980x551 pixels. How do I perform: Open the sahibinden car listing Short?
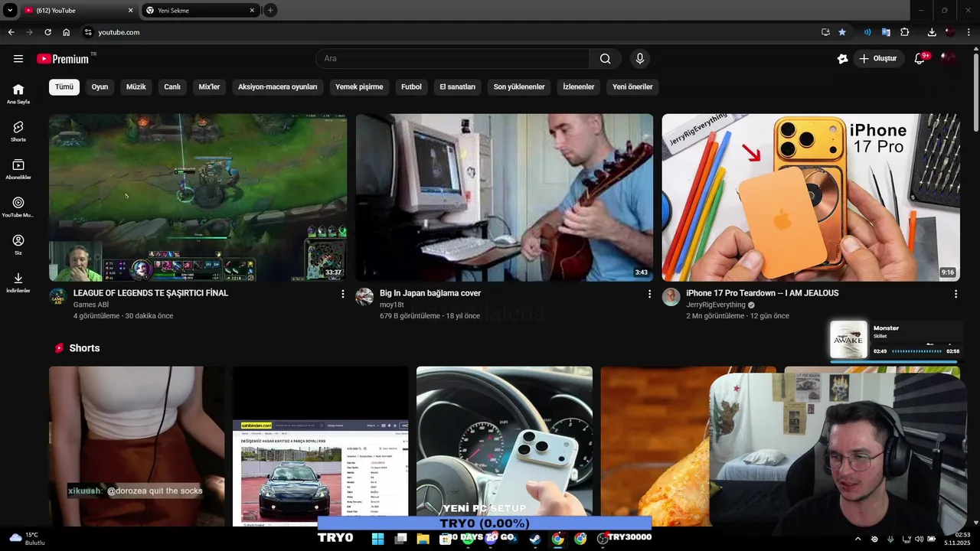click(x=320, y=446)
